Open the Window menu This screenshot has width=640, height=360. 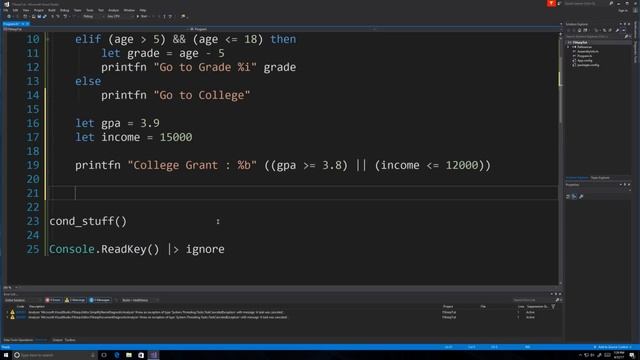pos(129,10)
